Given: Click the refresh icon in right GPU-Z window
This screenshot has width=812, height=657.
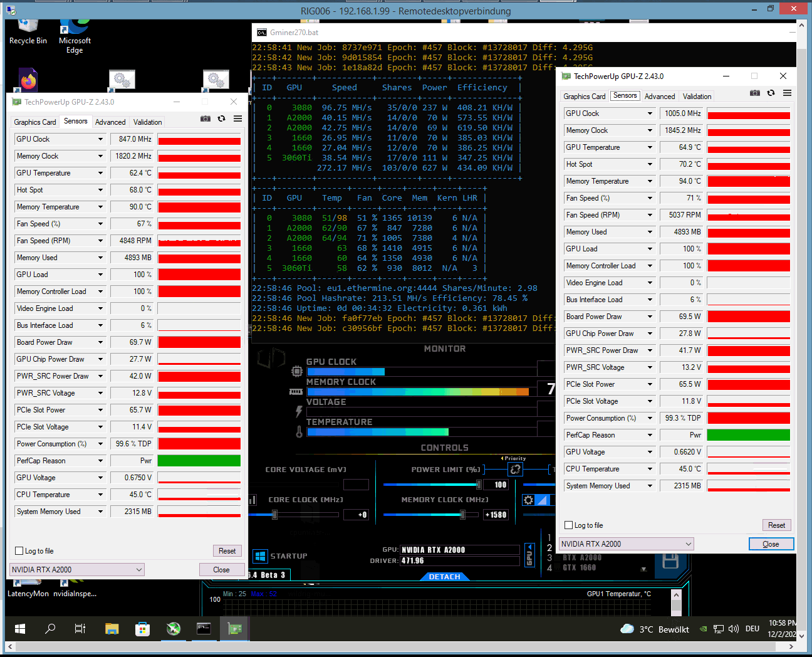Looking at the screenshot, I should (771, 93).
